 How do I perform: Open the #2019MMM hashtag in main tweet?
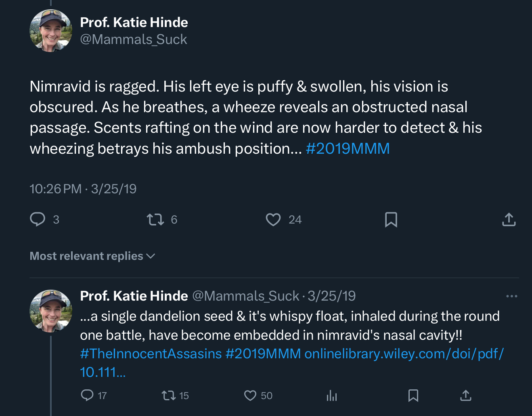tap(348, 148)
